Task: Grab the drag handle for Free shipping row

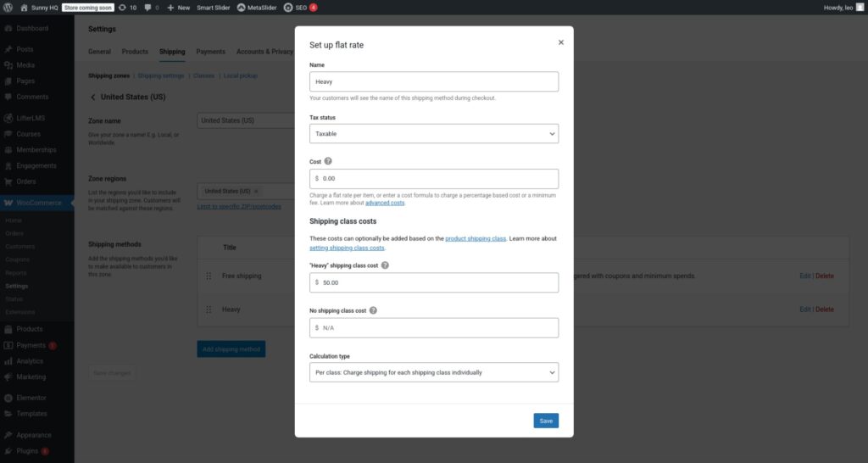Action: (209, 276)
